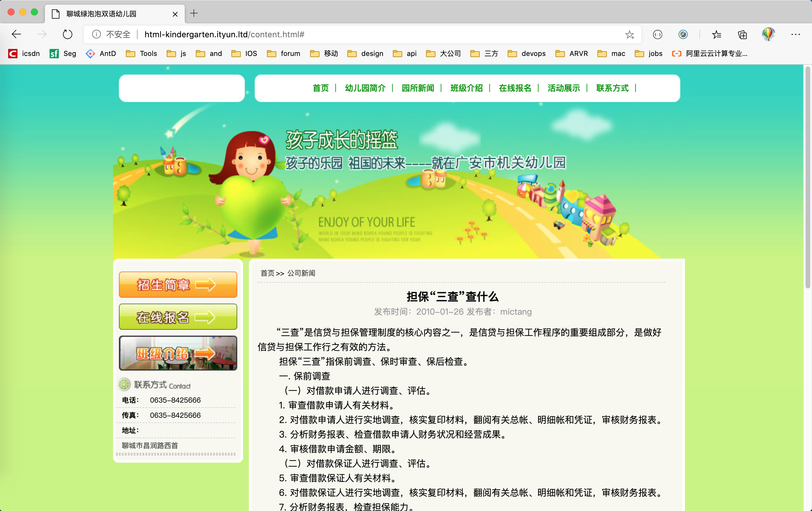Open 活动展示 in the site navigation
The image size is (812, 511).
coord(563,88)
